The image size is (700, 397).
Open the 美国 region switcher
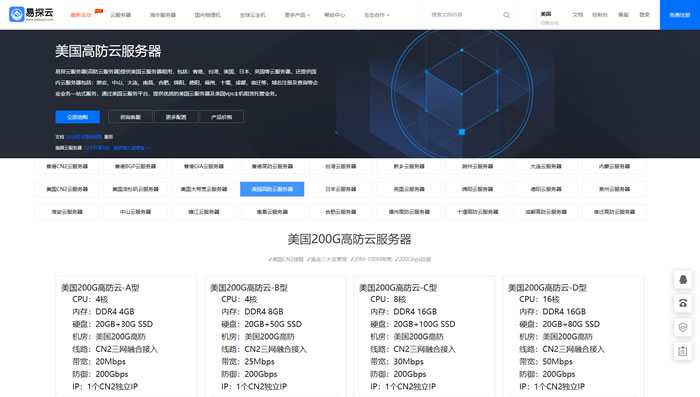tap(549, 18)
